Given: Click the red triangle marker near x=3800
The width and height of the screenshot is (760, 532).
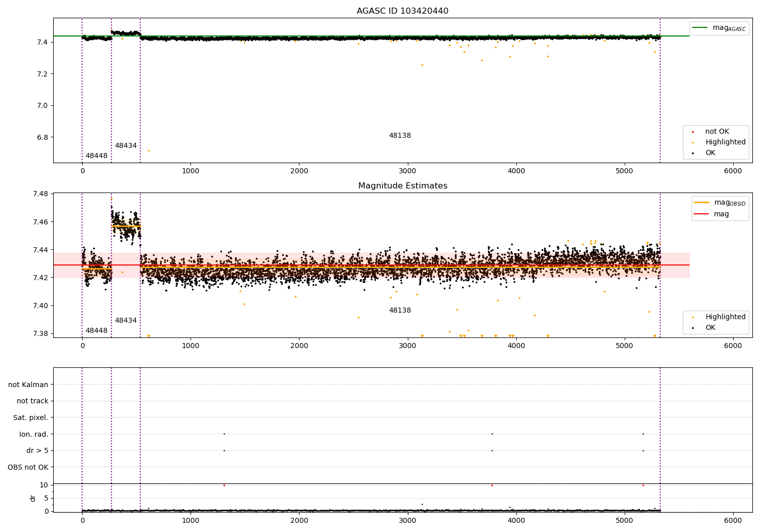Looking at the screenshot, I should pyautogui.click(x=492, y=485).
